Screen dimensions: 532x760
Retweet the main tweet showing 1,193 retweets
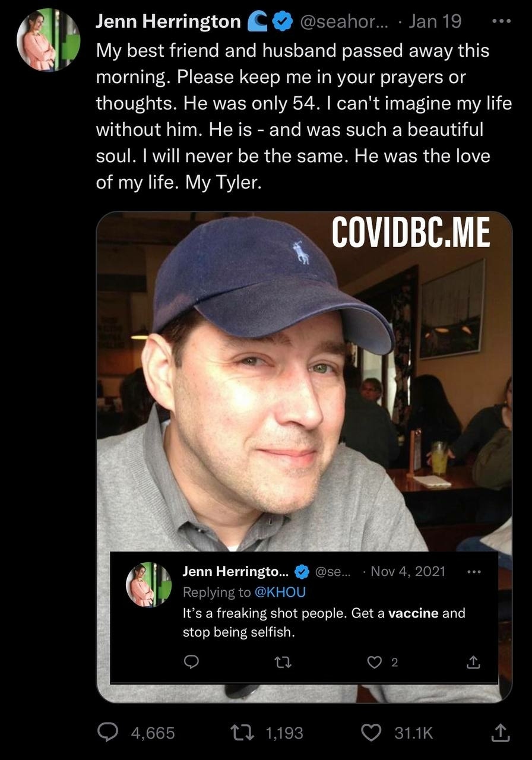tap(244, 733)
